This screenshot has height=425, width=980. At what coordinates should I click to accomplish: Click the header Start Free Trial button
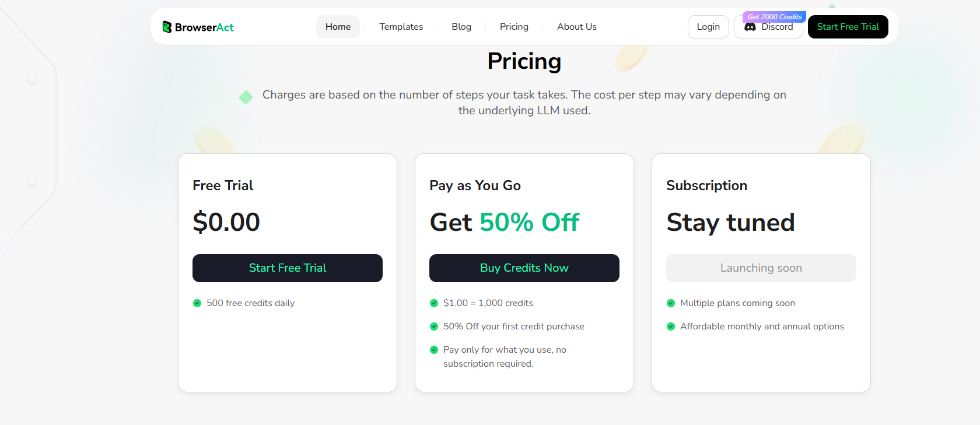click(x=848, y=27)
